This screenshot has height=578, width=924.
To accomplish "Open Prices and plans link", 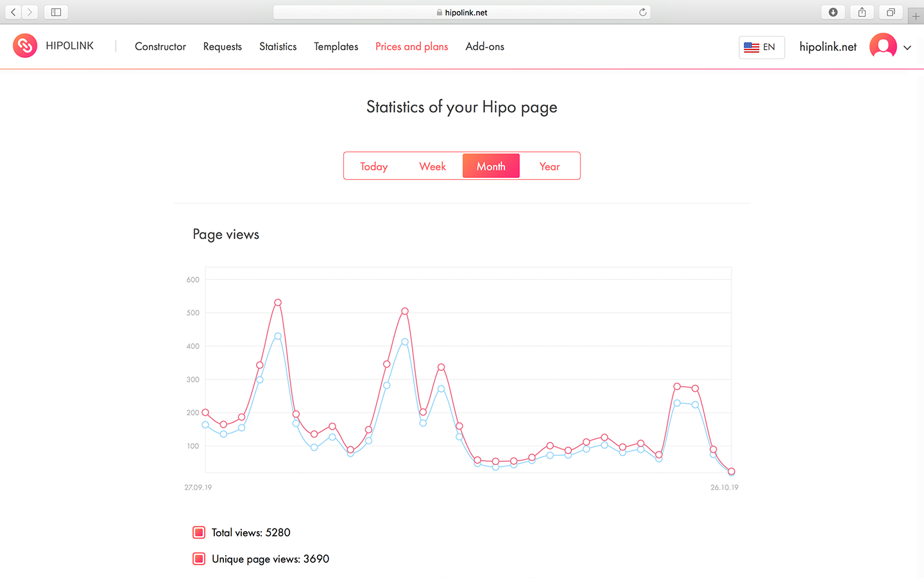I will click(x=412, y=46).
